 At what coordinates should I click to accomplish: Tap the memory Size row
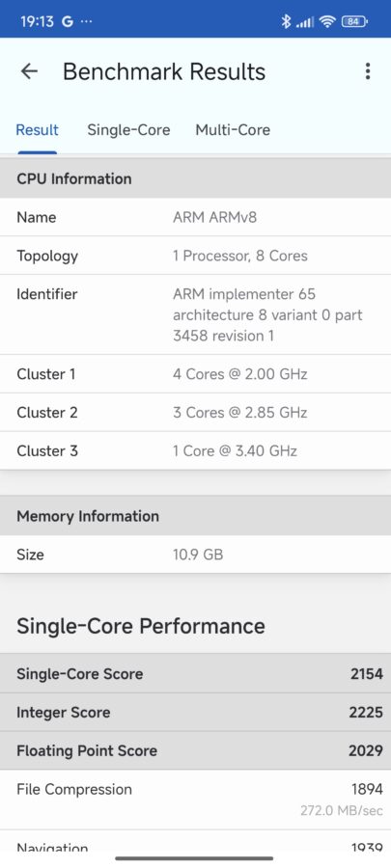coord(195,555)
